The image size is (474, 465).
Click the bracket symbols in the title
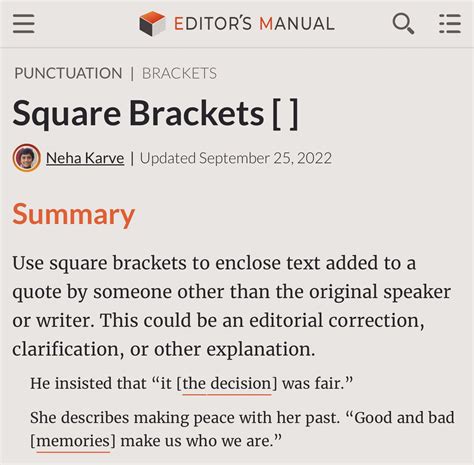(285, 114)
